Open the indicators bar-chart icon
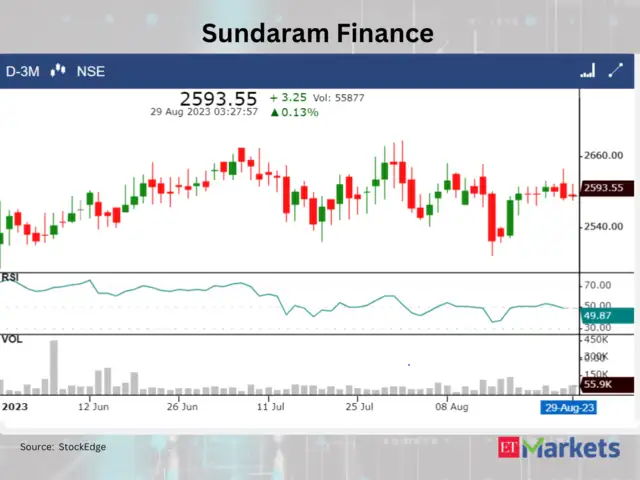The image size is (640, 480). 587,71
